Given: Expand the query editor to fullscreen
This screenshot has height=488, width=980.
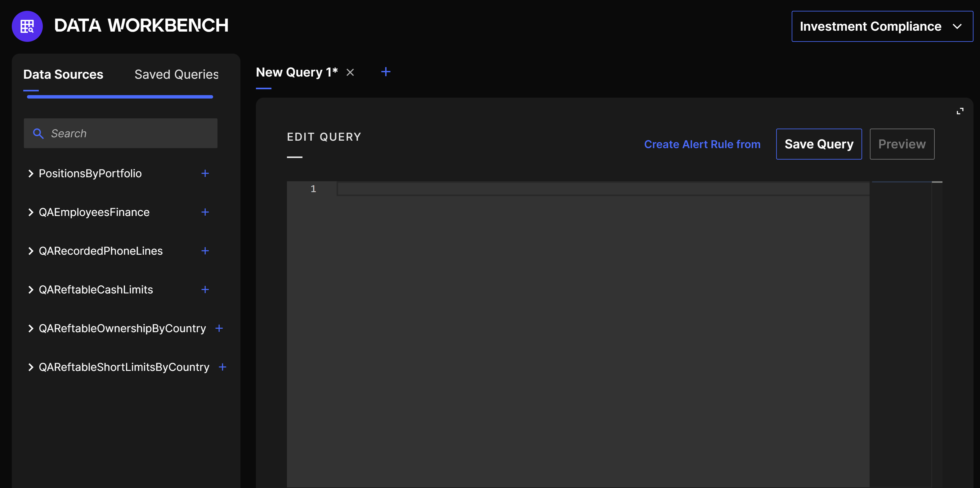Looking at the screenshot, I should point(960,111).
